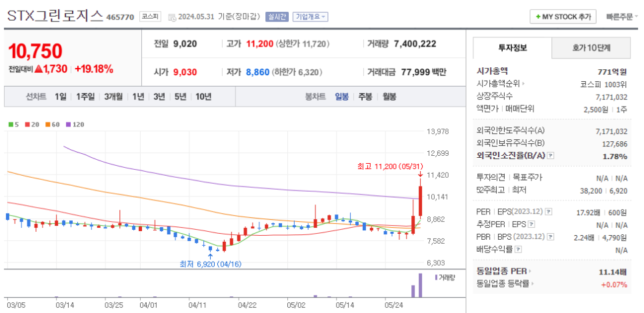
Task: Click the 하한가 6,320 text
Action: pyautogui.click(x=297, y=73)
